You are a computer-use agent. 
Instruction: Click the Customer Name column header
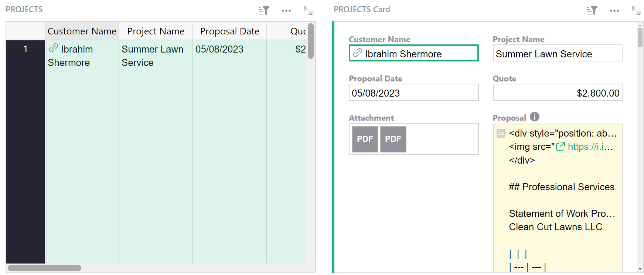[x=82, y=31]
